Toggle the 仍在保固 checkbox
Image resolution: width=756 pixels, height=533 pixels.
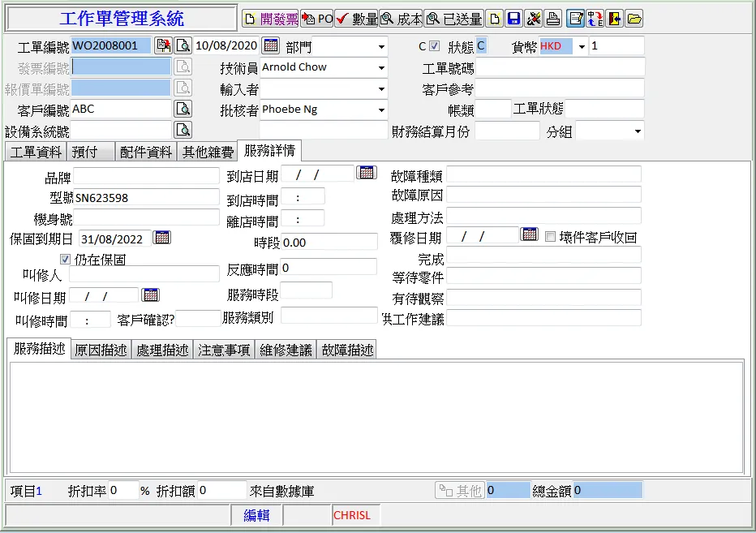pyautogui.click(x=66, y=260)
